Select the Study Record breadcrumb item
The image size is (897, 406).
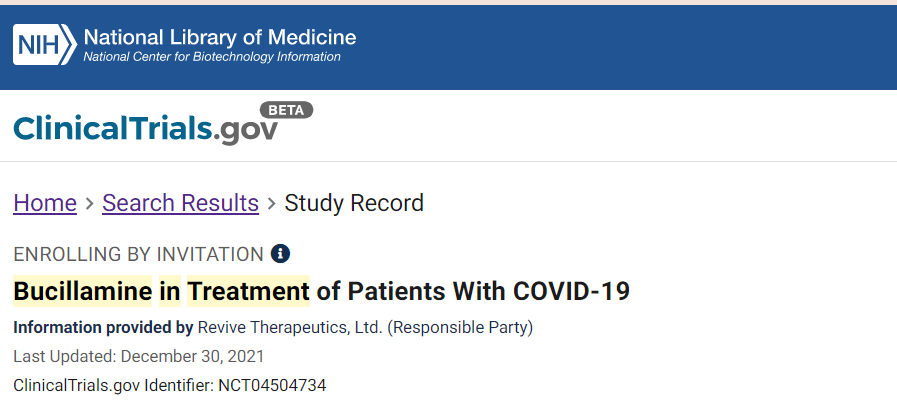coord(354,203)
